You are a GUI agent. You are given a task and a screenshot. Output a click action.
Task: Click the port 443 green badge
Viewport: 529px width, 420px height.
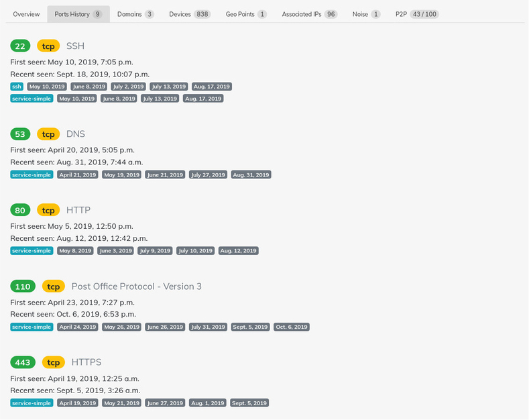point(23,362)
